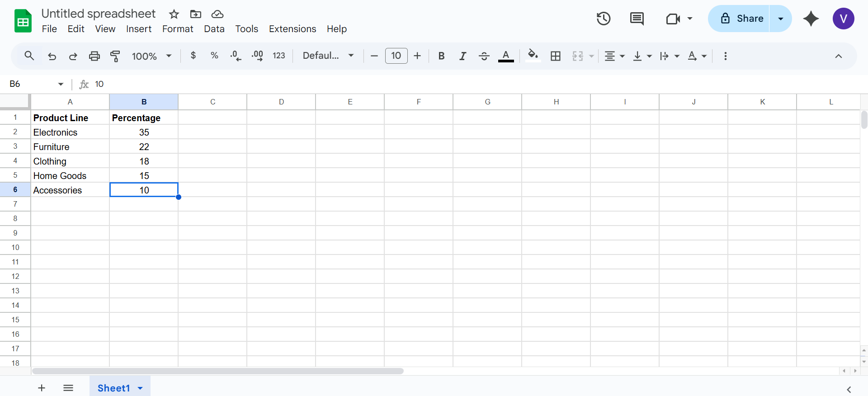868x396 pixels.
Task: Open the fill color picker
Action: pos(533,56)
